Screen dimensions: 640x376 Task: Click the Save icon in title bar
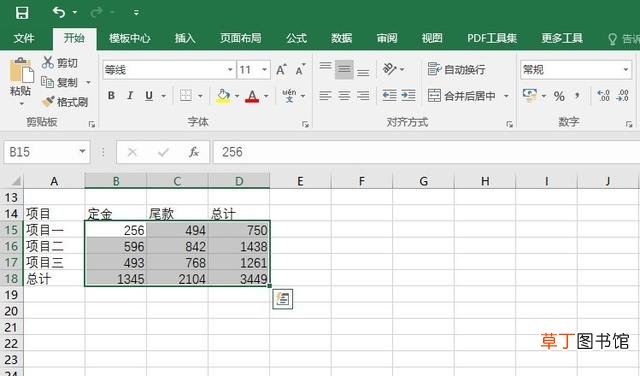[x=22, y=13]
